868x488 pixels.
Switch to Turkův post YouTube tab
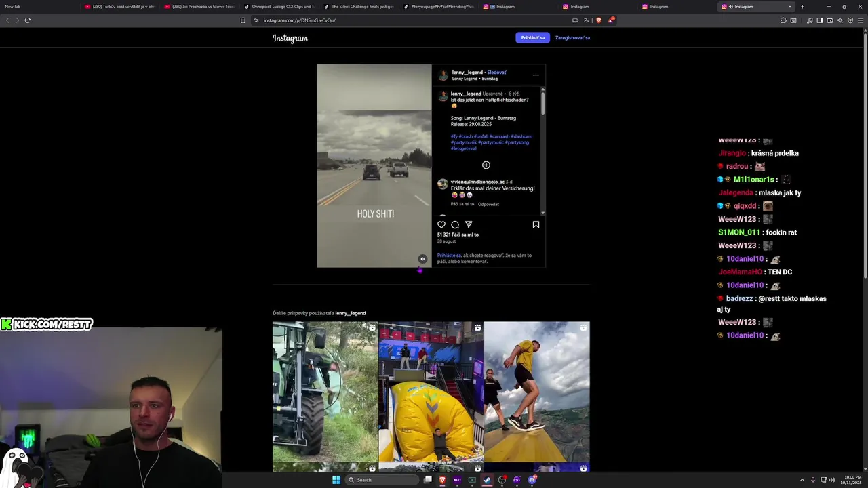[119, 7]
